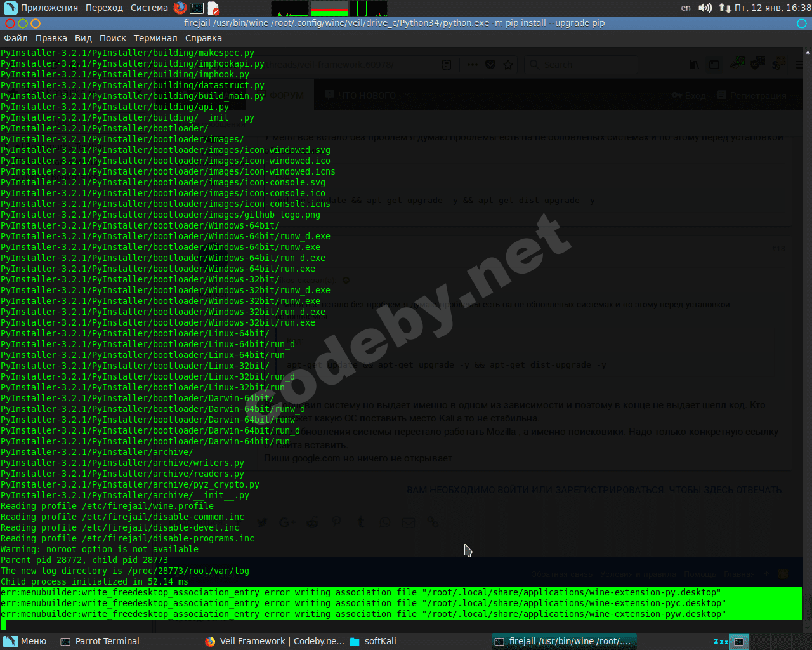Click the terminal line ending in 'building/api.py'

pos(115,107)
